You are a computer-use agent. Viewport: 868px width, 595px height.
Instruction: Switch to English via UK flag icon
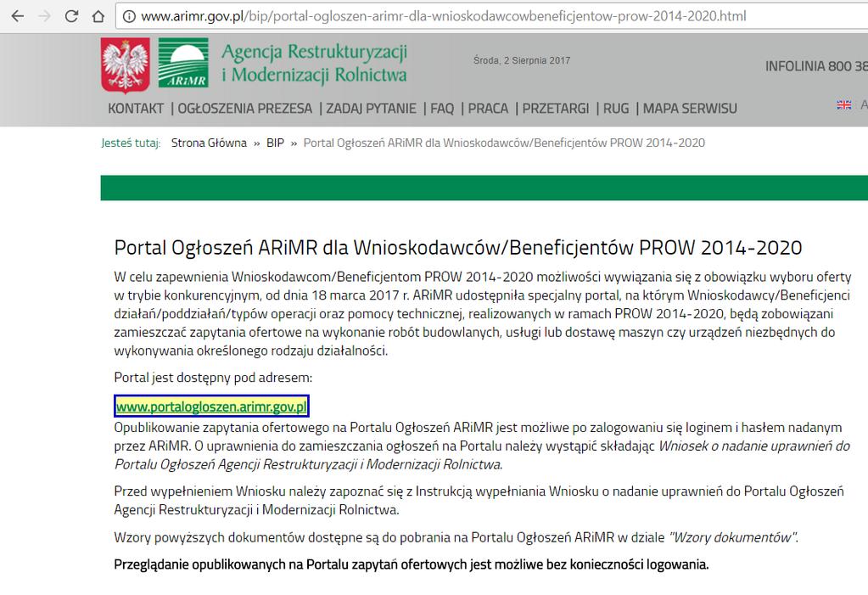pyautogui.click(x=843, y=104)
